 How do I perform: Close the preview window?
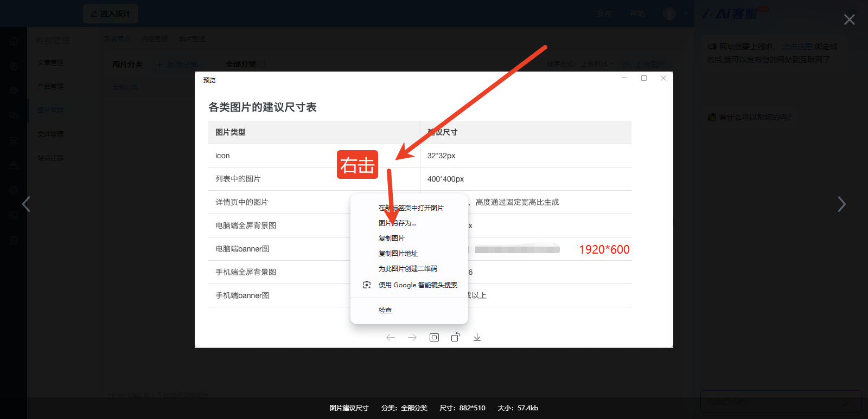click(x=663, y=78)
